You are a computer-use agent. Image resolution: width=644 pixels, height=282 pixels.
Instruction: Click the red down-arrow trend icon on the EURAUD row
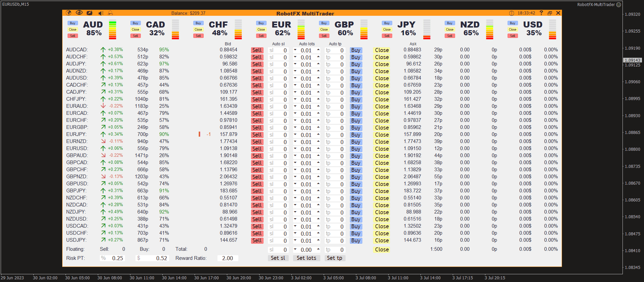[103, 106]
